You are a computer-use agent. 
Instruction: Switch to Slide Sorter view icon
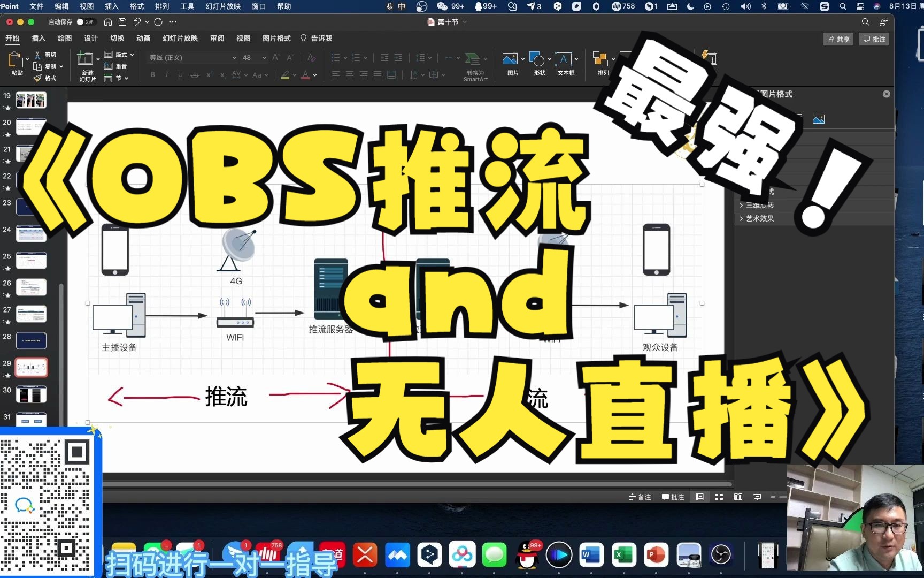(x=719, y=497)
